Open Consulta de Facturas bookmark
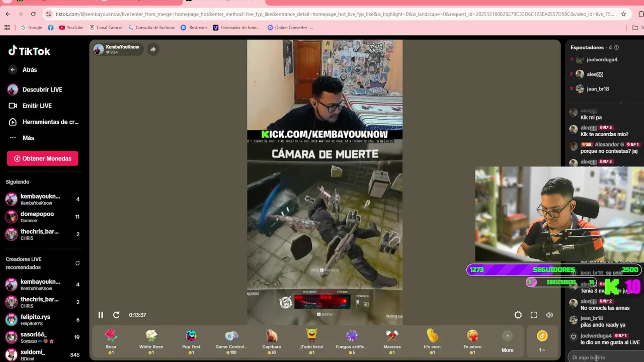 pos(151,28)
